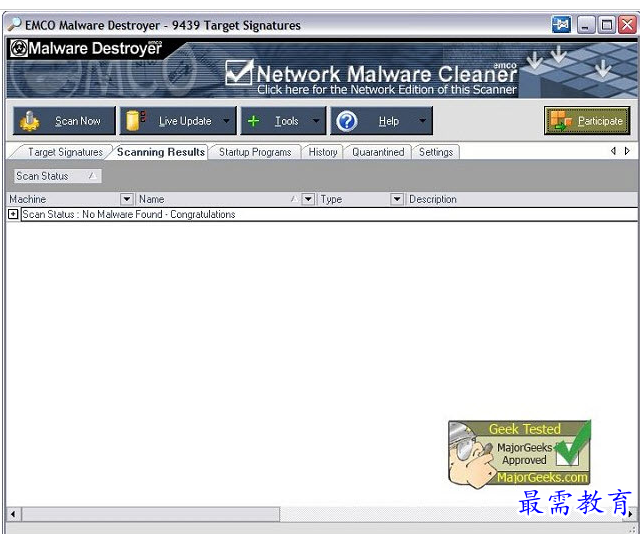The height and width of the screenshot is (534, 640).
Task: Click the green plus Tools icon
Action: click(253, 121)
